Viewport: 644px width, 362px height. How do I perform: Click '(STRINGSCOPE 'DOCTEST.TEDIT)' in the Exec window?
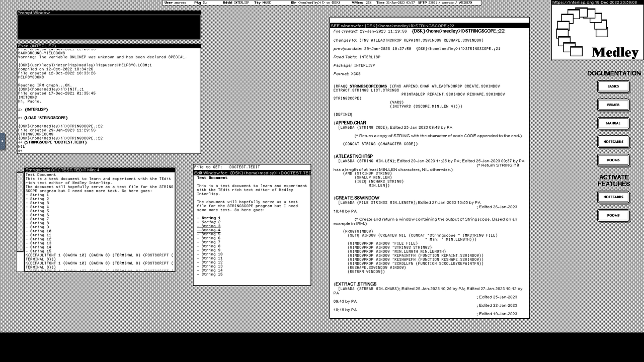pos(55,142)
